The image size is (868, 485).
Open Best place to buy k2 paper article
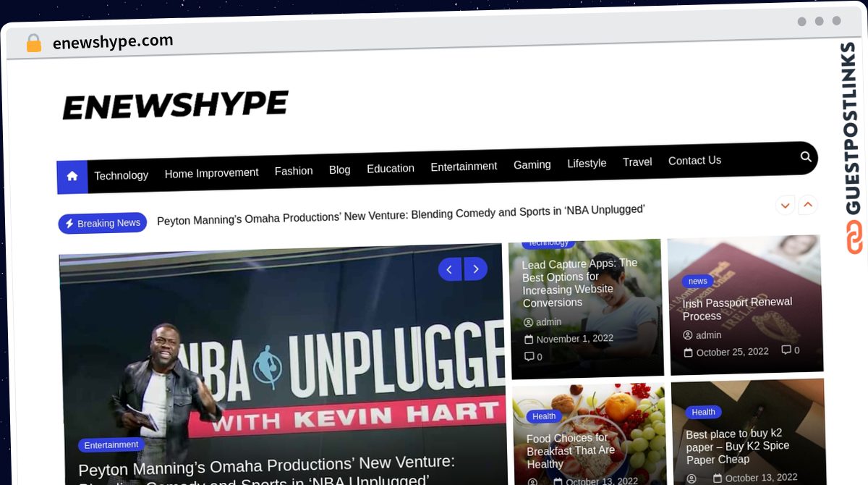coord(737,447)
